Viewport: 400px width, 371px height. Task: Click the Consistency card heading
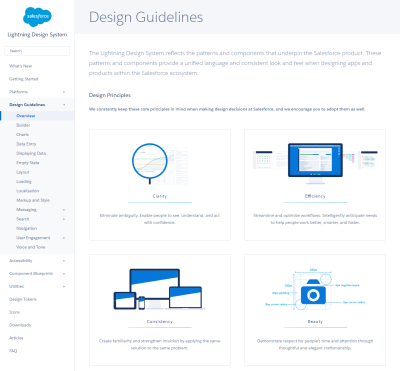click(x=160, y=322)
